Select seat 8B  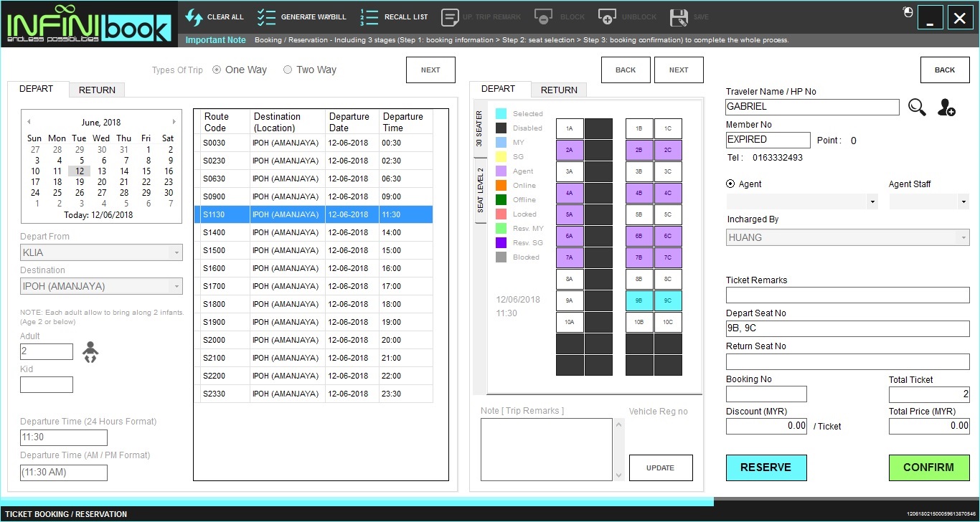tap(639, 279)
